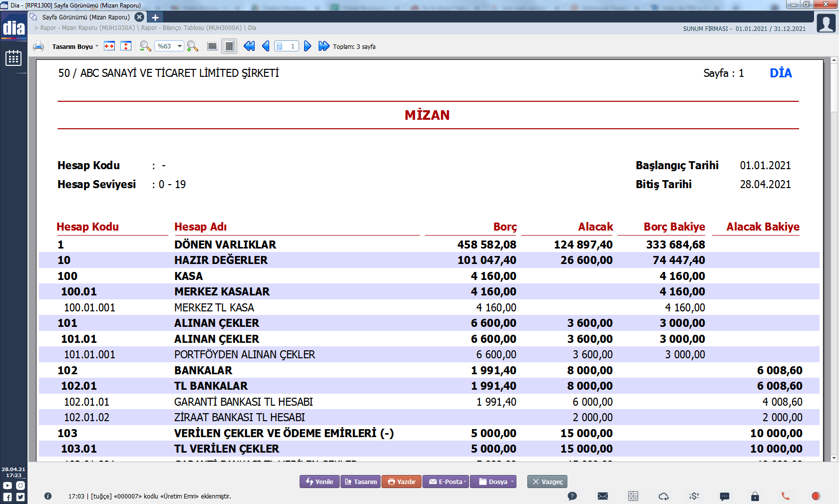This screenshot has height=504, width=839.
Task: Go to the next page
Action: 308,46
